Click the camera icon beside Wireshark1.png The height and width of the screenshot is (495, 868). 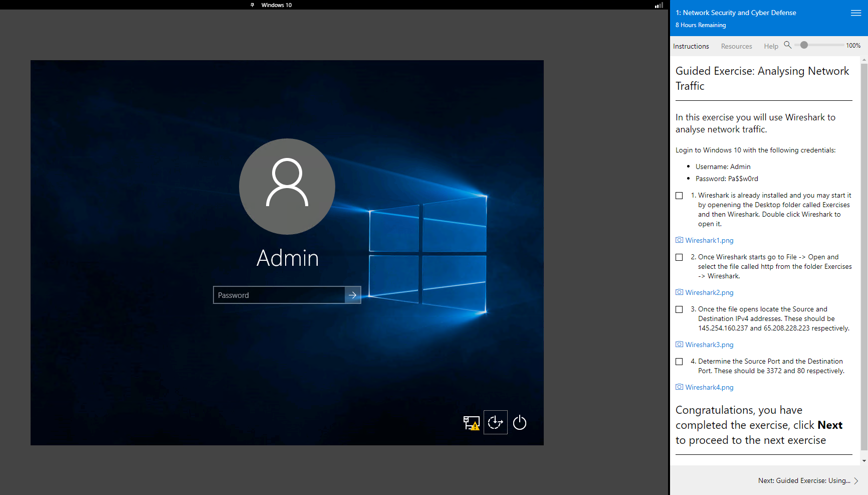pos(680,240)
